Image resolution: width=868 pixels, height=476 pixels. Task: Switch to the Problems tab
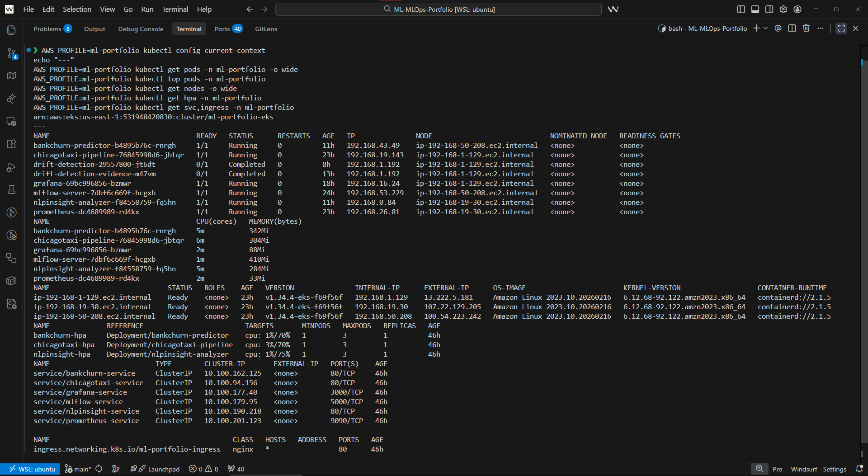click(x=47, y=29)
